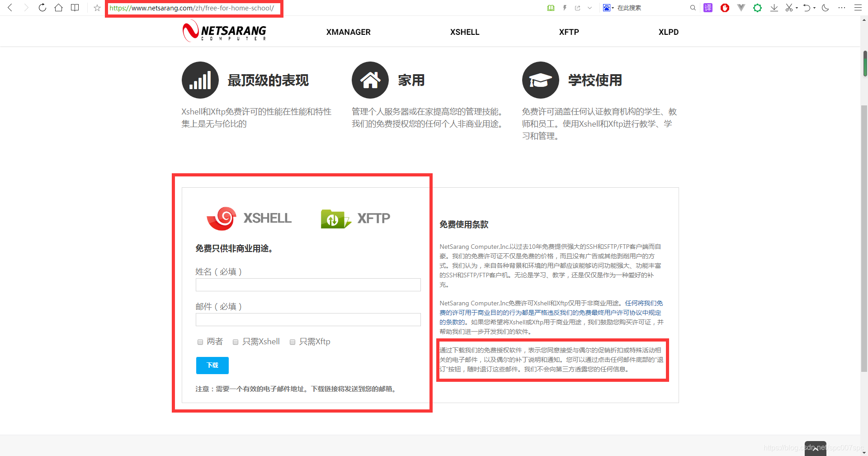The height and width of the screenshot is (456, 868).
Task: Enable the 只需Xftp checkbox
Action: tap(292, 342)
